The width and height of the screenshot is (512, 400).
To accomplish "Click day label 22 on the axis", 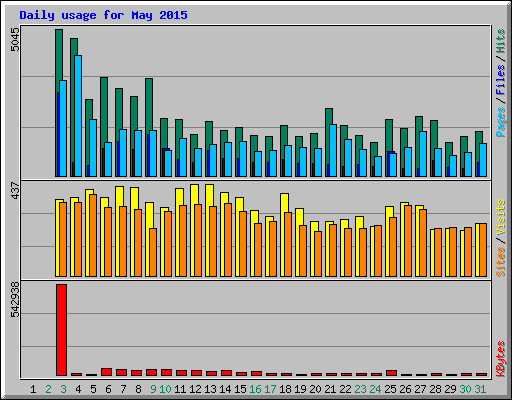I will (345, 389).
